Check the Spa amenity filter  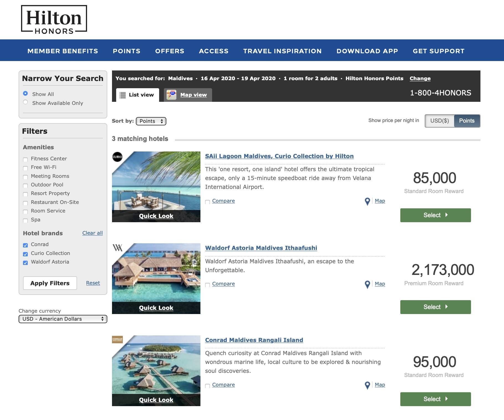26,221
